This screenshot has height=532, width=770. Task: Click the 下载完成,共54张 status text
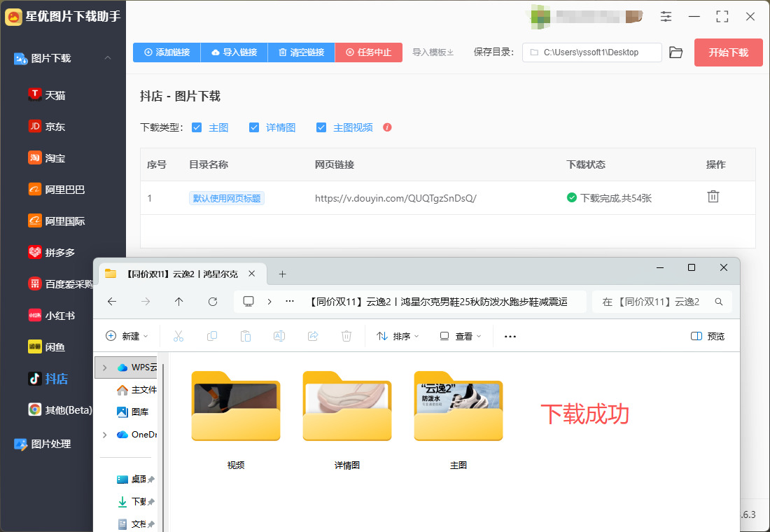pos(616,198)
